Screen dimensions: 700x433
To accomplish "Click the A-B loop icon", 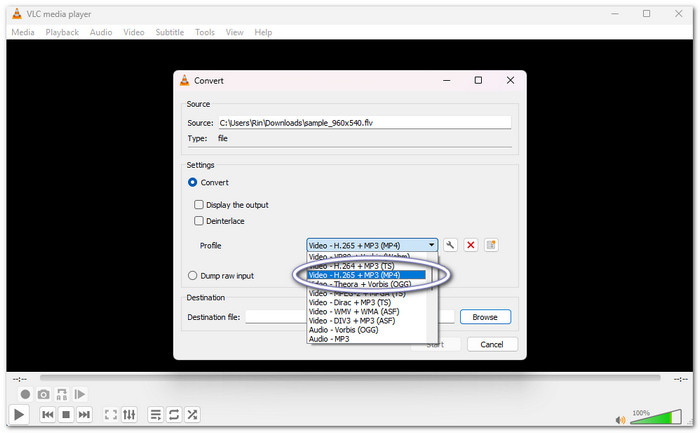I will (x=62, y=394).
